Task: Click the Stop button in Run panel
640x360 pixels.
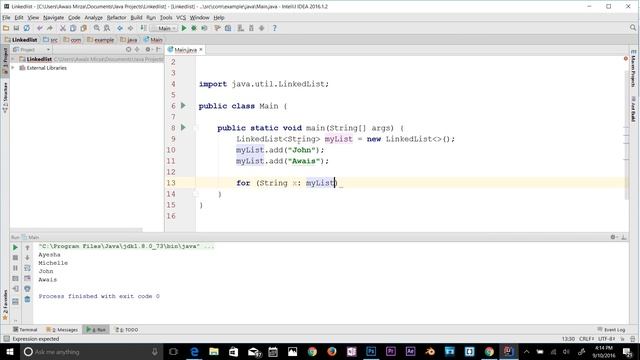Action: tap(15, 258)
